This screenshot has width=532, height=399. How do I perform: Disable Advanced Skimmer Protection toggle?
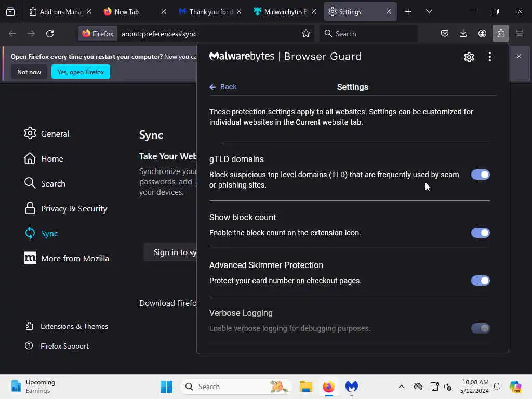480,281
